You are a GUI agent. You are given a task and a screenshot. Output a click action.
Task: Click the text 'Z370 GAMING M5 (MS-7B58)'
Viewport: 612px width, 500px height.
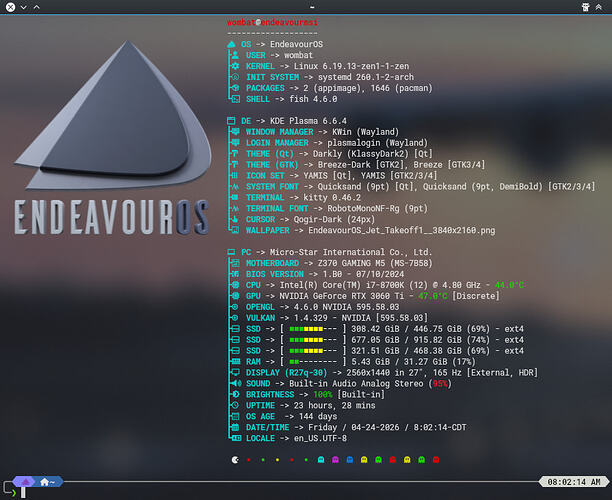tap(375, 263)
